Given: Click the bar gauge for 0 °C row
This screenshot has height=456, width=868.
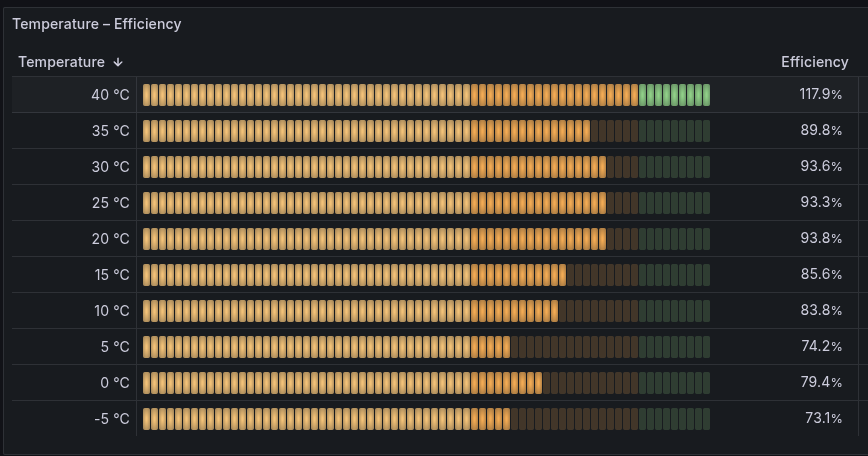Looking at the screenshot, I should 426,383.
